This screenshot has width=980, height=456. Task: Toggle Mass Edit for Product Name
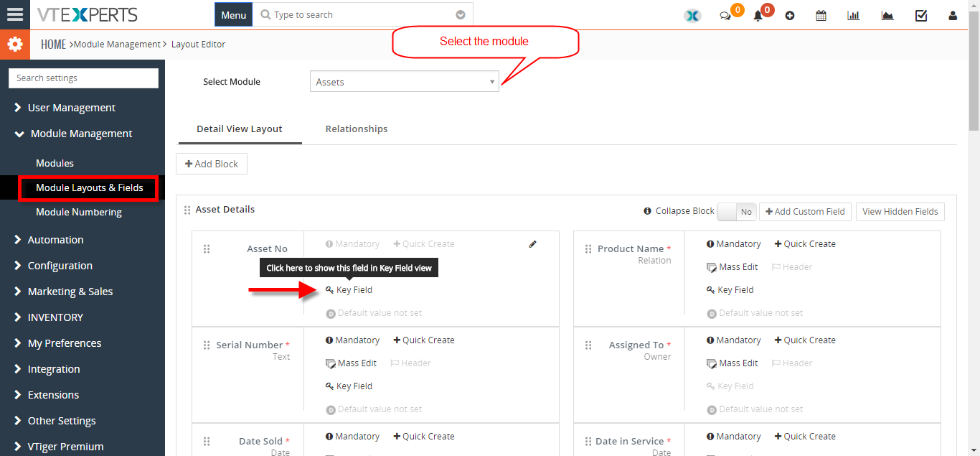click(732, 267)
